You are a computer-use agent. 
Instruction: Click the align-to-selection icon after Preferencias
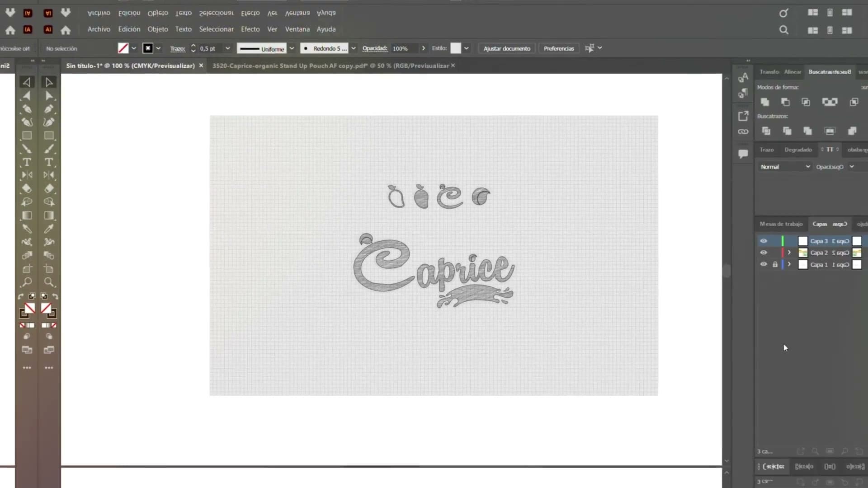point(590,48)
